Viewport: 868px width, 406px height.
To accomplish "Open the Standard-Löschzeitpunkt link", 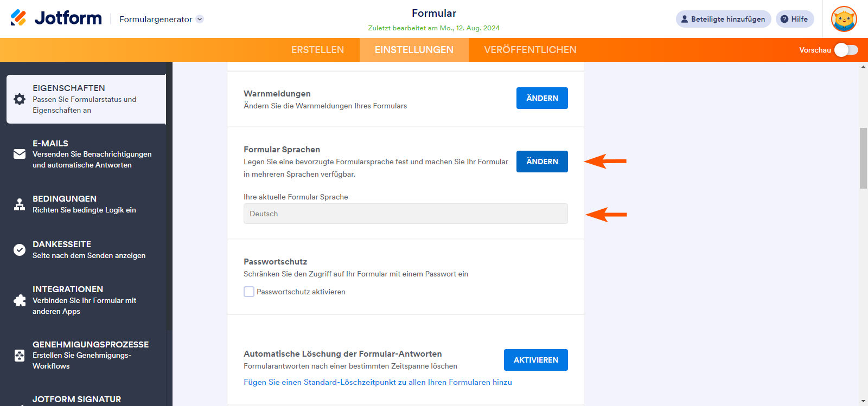I will tap(378, 382).
